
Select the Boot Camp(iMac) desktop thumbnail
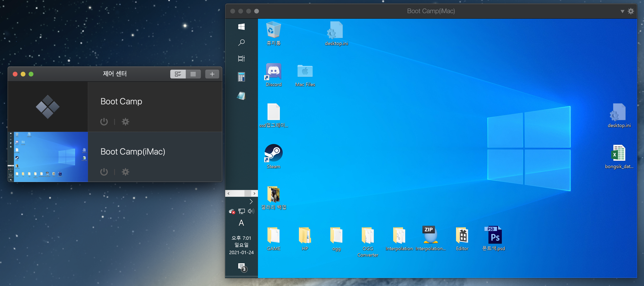(x=48, y=157)
